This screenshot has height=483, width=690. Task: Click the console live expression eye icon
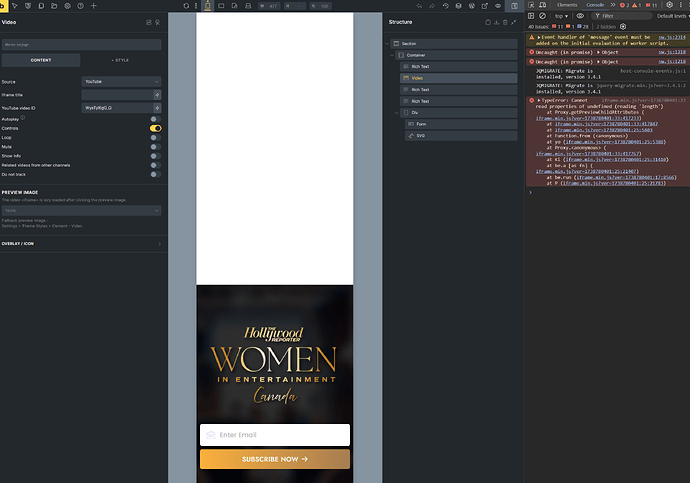(x=580, y=16)
